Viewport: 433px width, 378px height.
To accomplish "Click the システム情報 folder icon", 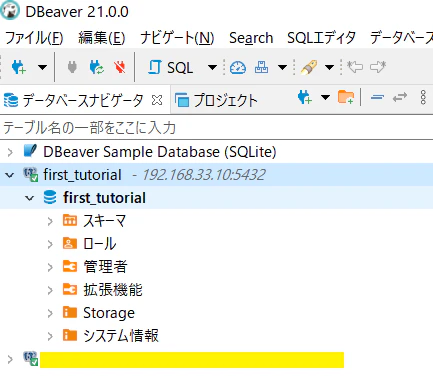I will 70,335.
